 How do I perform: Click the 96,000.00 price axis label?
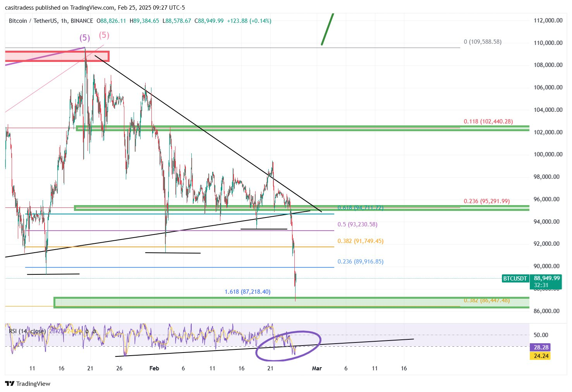coord(546,199)
